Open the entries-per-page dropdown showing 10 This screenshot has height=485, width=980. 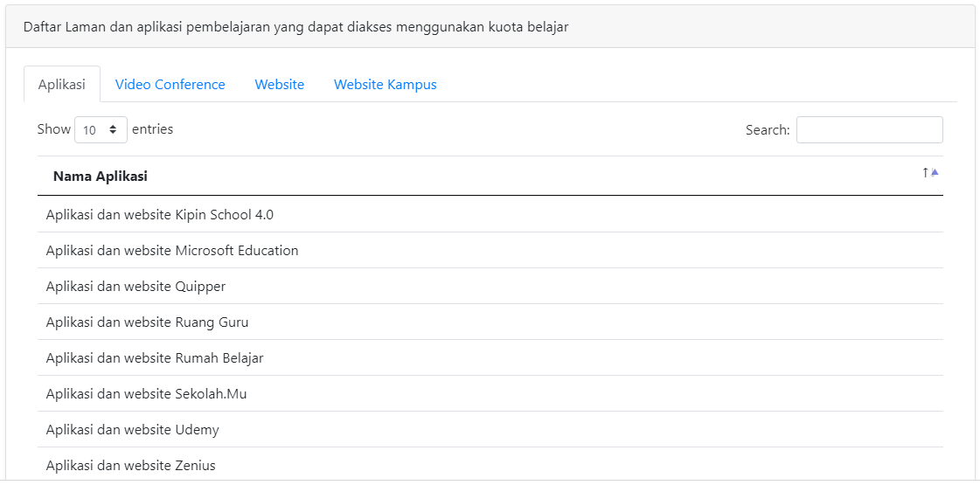tap(101, 130)
